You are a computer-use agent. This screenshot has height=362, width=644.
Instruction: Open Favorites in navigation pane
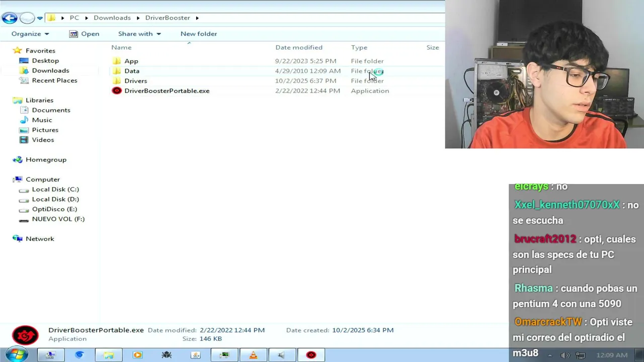40,50
